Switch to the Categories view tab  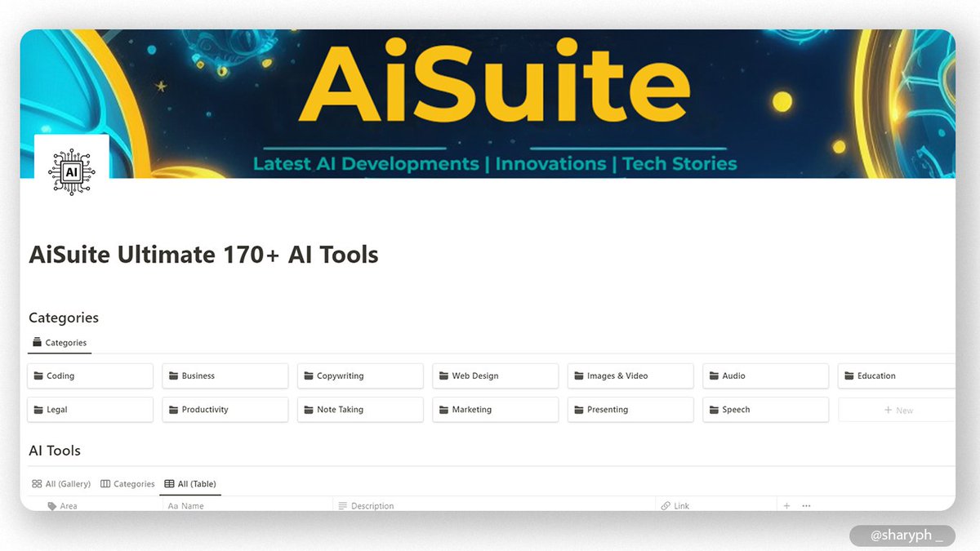(x=127, y=483)
